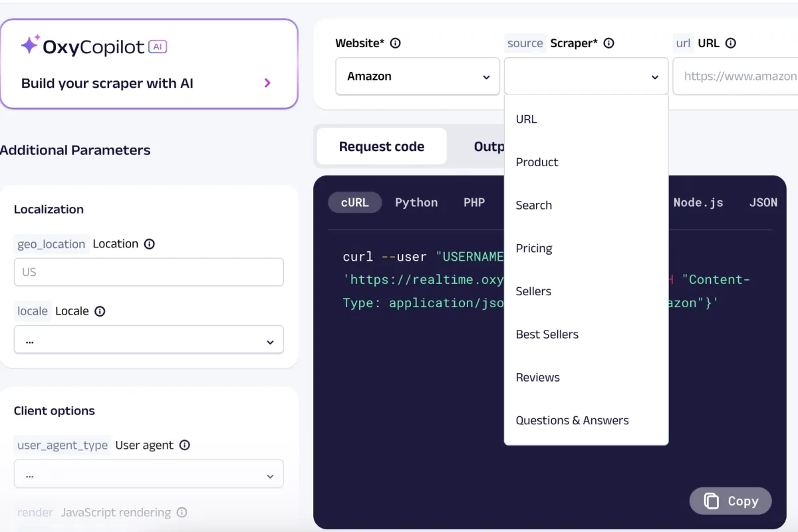
Task: Click the info icon beside Location label
Action: point(149,244)
